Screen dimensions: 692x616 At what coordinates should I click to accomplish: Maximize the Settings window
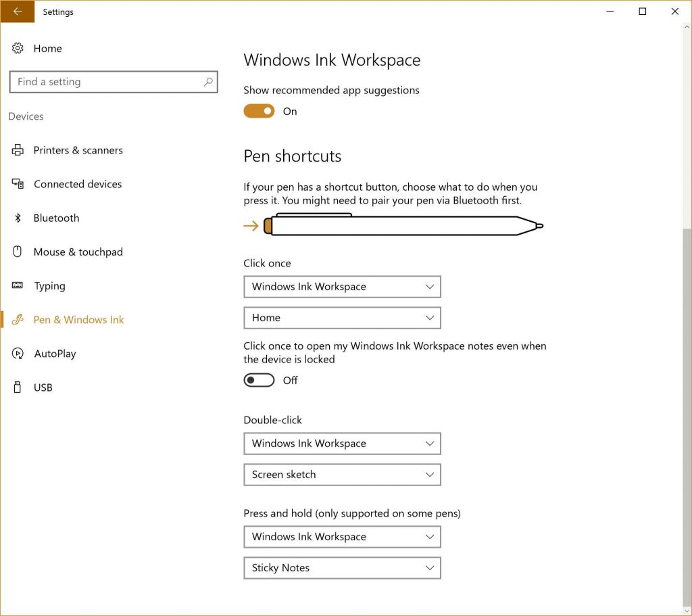[x=643, y=11]
